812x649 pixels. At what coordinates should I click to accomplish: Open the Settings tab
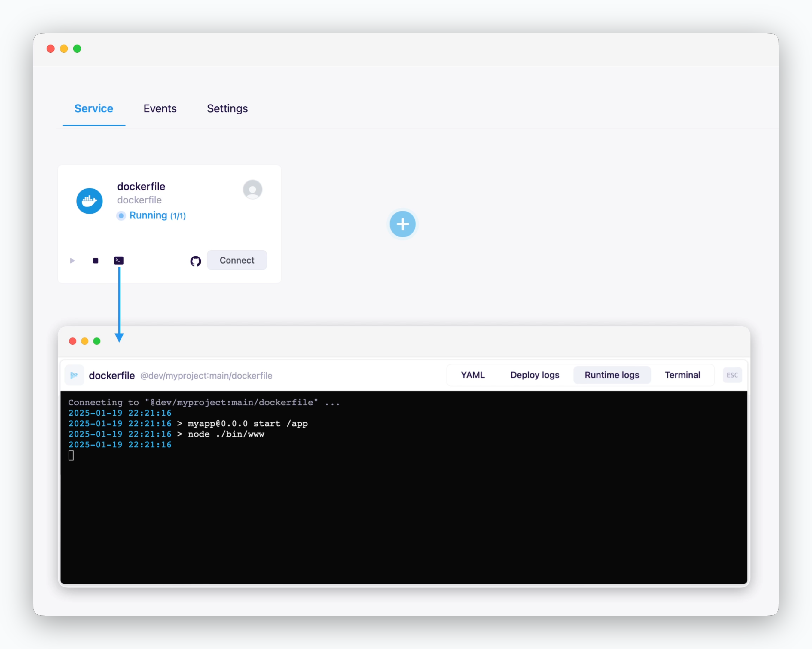(x=227, y=108)
